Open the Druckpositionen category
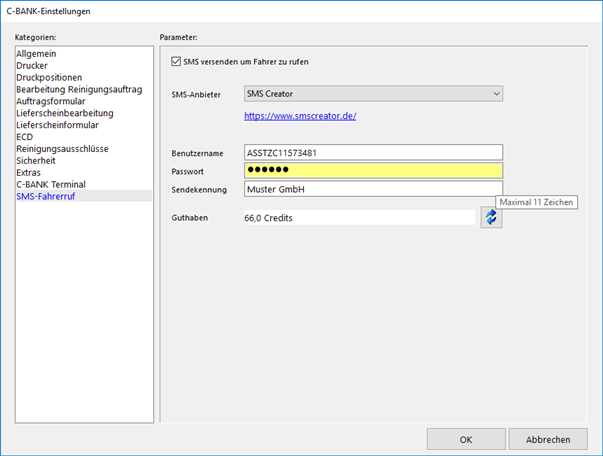The height and width of the screenshot is (456, 603). [49, 77]
